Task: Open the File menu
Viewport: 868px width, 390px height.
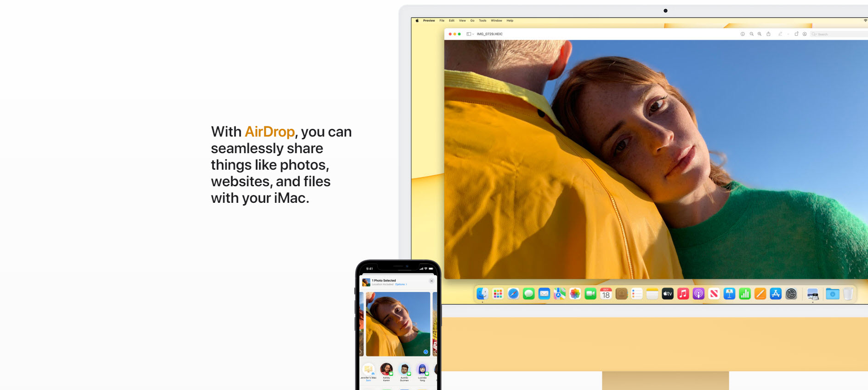Action: pos(442,21)
